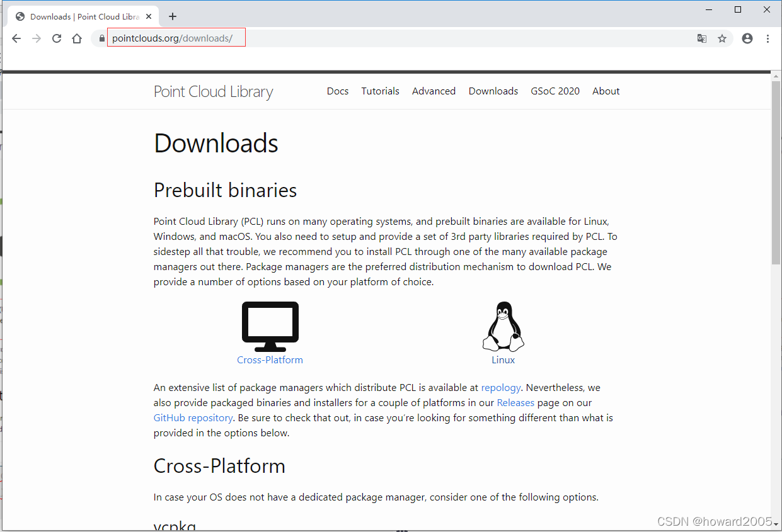
Task: Open the Releases page link
Action: (x=515, y=403)
